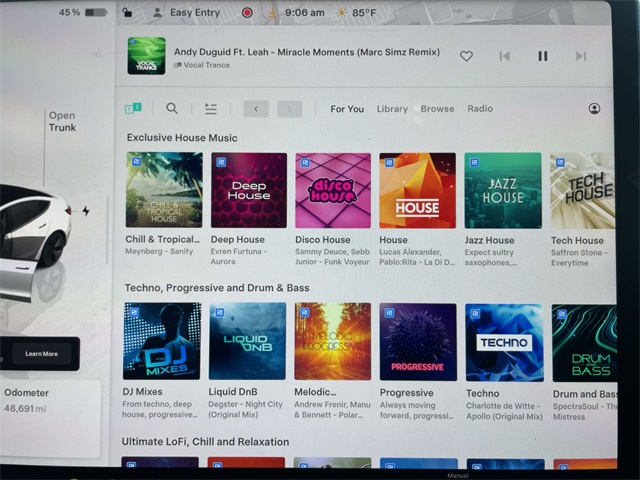640x480 pixels.
Task: Tap the Learn More button
Action: pyautogui.click(x=42, y=353)
